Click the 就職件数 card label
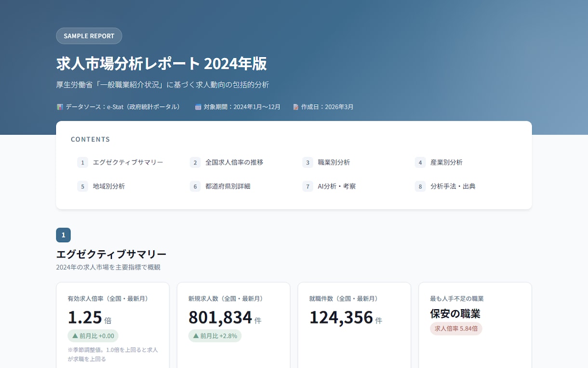 tap(344, 299)
